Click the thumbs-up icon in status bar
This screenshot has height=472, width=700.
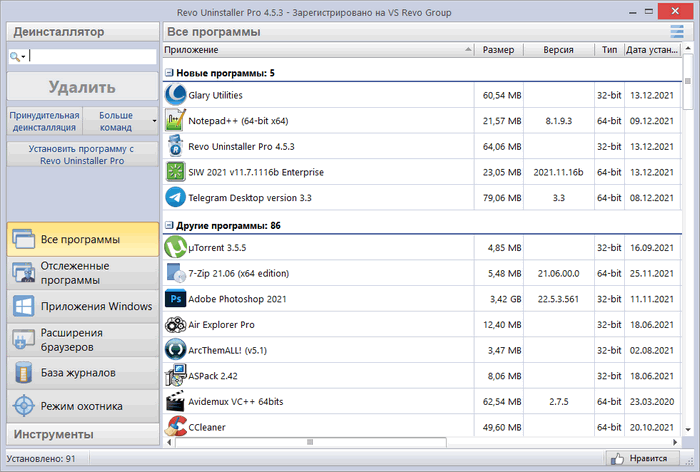pos(617,458)
